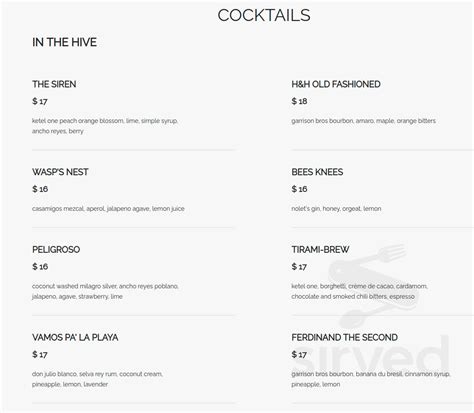Image resolution: width=474 pixels, height=413 pixels.
Task: Select the IN THE HIVE section title
Action: [64, 42]
